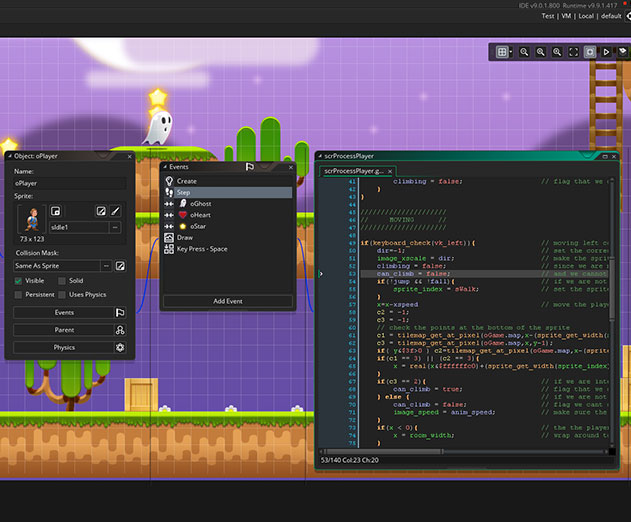Toggle the room grid icon in toolbar
Viewport: 631px width, 522px height.
502,52
